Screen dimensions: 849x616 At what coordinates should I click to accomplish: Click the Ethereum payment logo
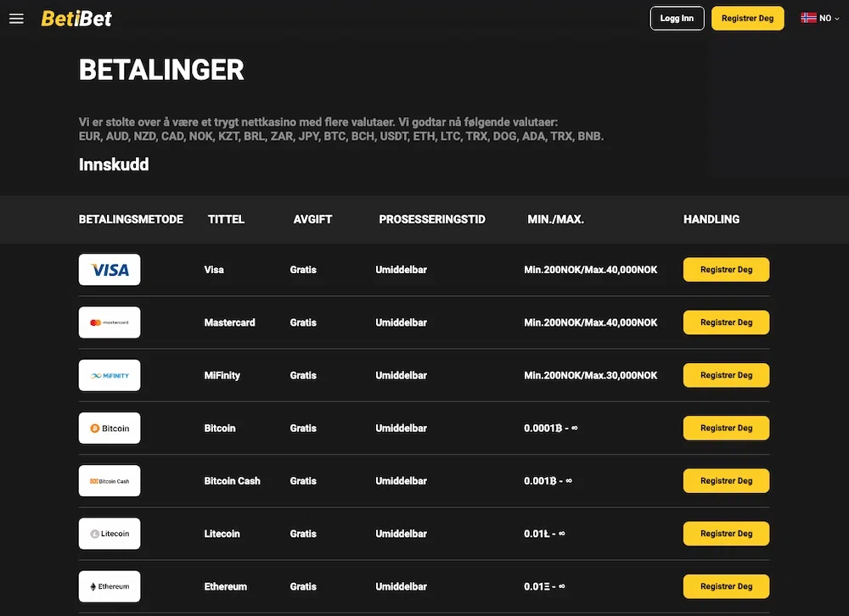[x=110, y=586]
